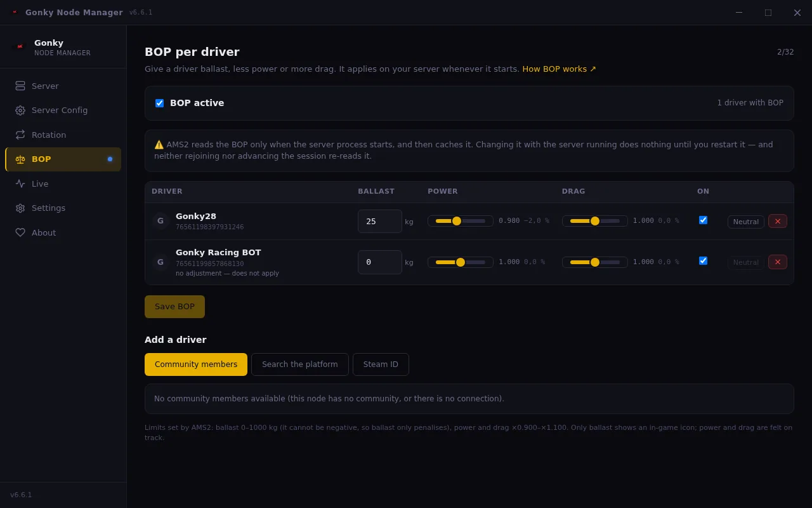
Task: Click Neutral for Gonky Racing BOT
Action: point(746,262)
